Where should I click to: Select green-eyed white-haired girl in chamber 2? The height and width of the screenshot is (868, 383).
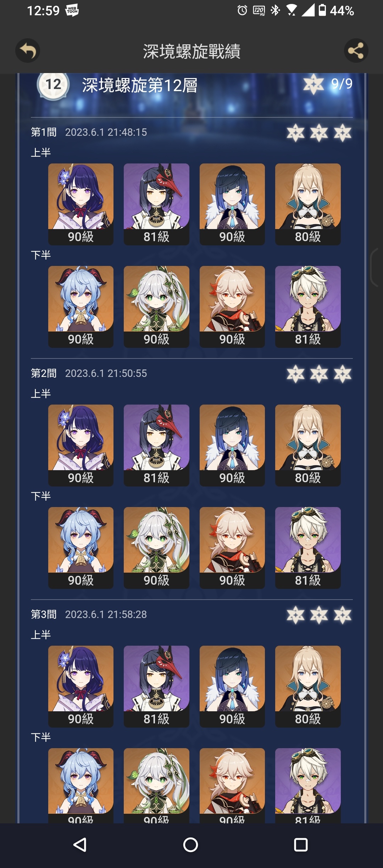pos(156,548)
